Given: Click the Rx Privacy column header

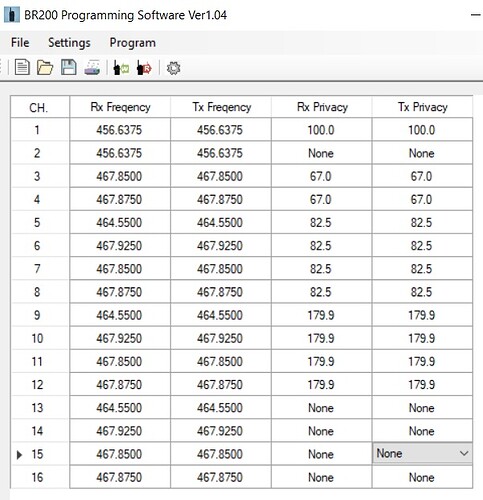Looking at the screenshot, I should tap(322, 107).
